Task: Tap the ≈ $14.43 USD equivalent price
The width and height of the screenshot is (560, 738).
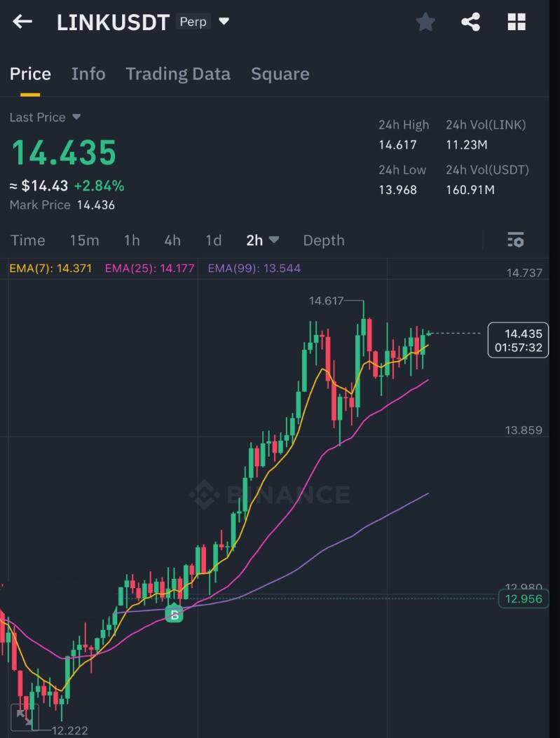Action: pos(39,186)
